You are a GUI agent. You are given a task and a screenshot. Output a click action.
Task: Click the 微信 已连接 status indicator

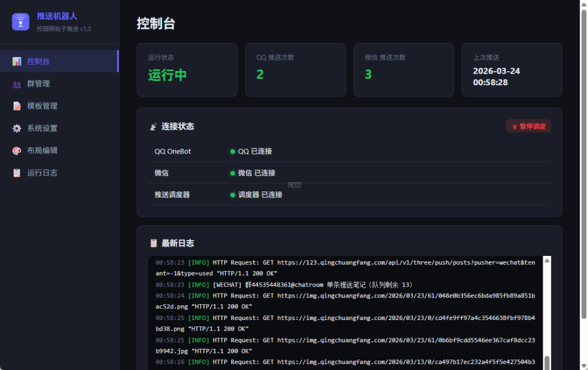pyautogui.click(x=253, y=173)
